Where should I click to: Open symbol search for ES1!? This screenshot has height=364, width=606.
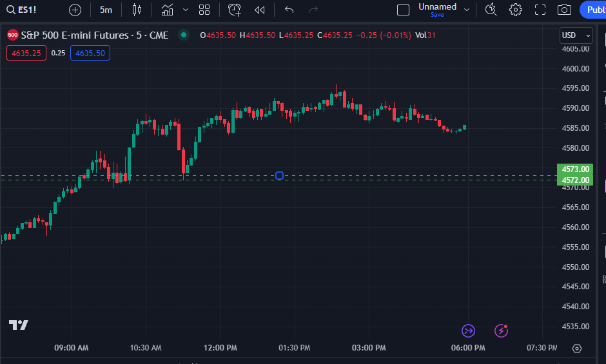(22, 10)
